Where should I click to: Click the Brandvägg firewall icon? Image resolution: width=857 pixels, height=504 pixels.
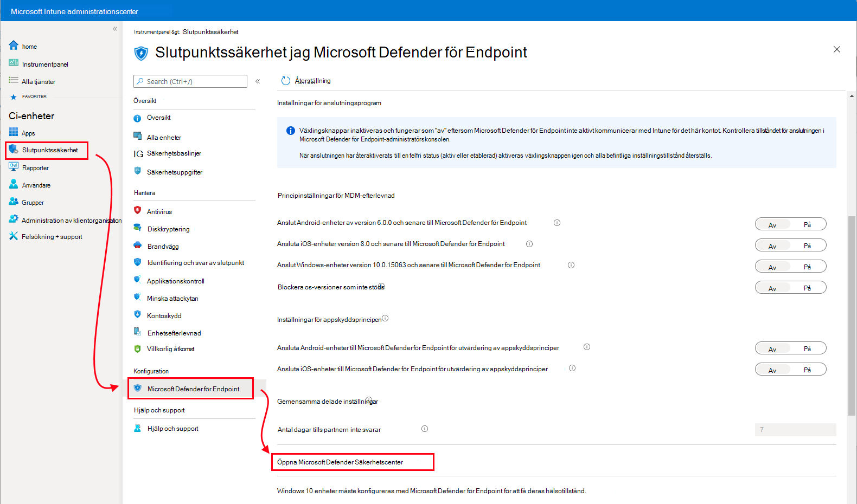pos(137,245)
